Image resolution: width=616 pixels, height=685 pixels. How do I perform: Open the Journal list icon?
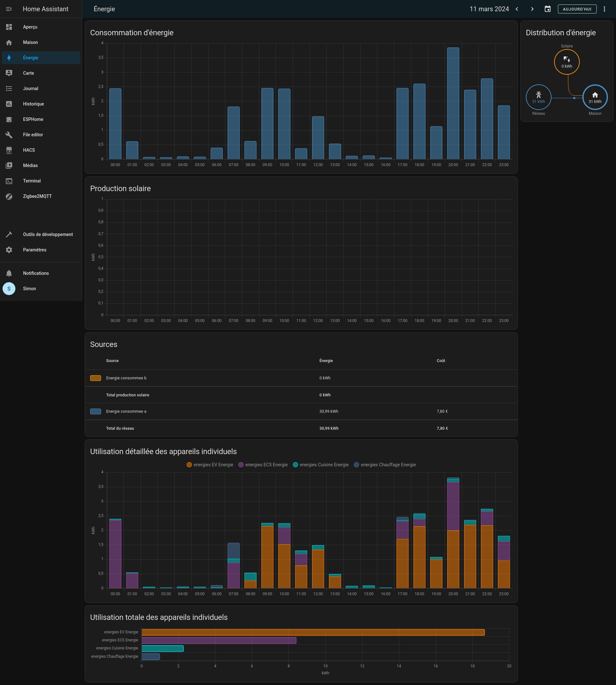tap(9, 89)
